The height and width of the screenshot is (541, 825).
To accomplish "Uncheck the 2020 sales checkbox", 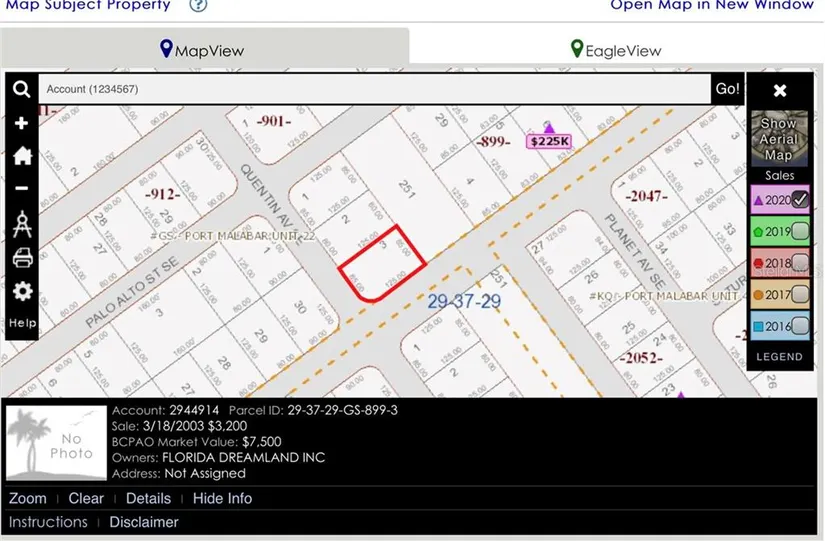I will coord(799,200).
